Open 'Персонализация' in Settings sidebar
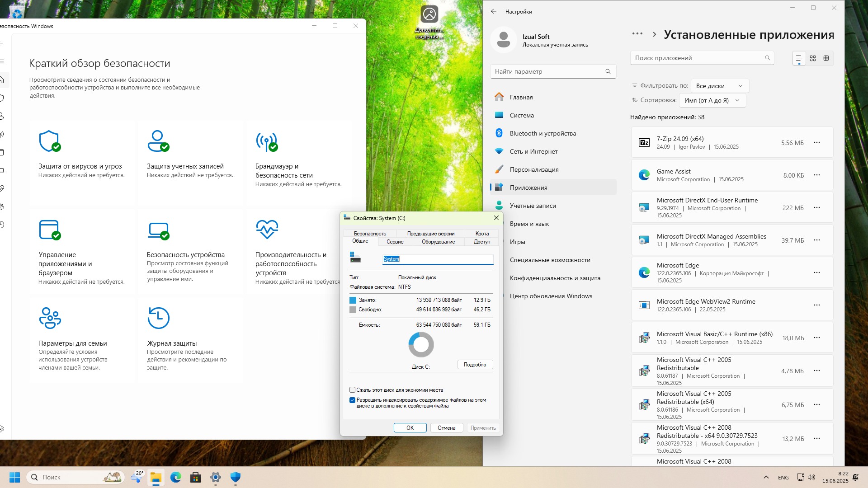868x488 pixels. point(553,169)
